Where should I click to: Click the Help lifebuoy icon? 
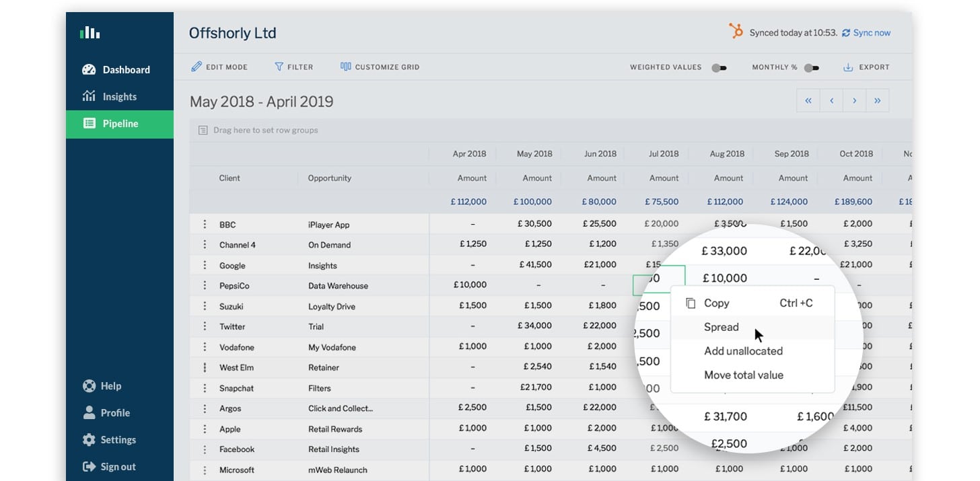89,386
